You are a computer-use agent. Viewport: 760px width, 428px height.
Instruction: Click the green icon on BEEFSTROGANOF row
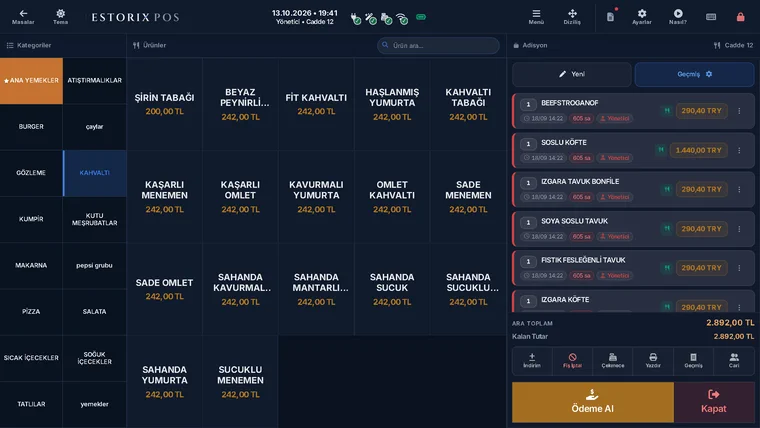tap(667, 111)
